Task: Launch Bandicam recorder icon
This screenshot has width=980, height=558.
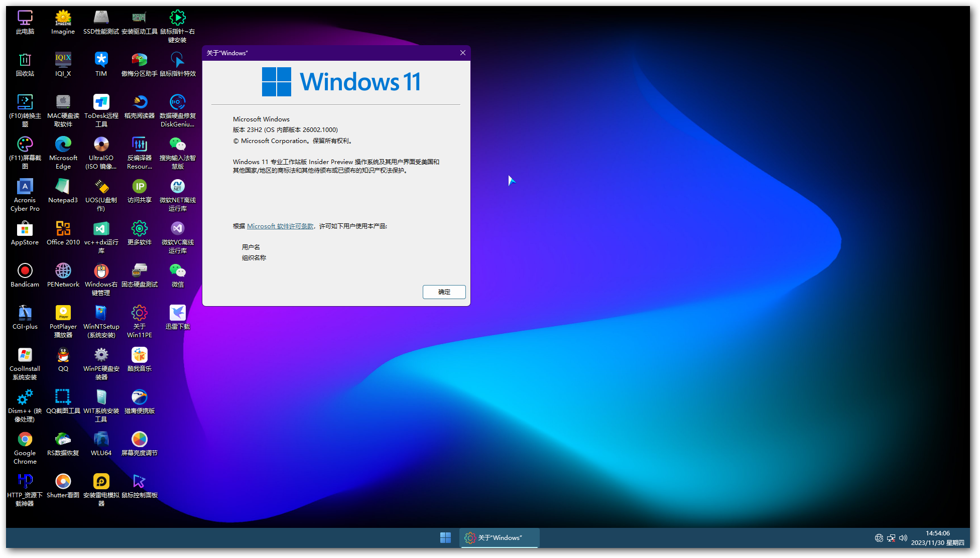Action: (x=25, y=275)
